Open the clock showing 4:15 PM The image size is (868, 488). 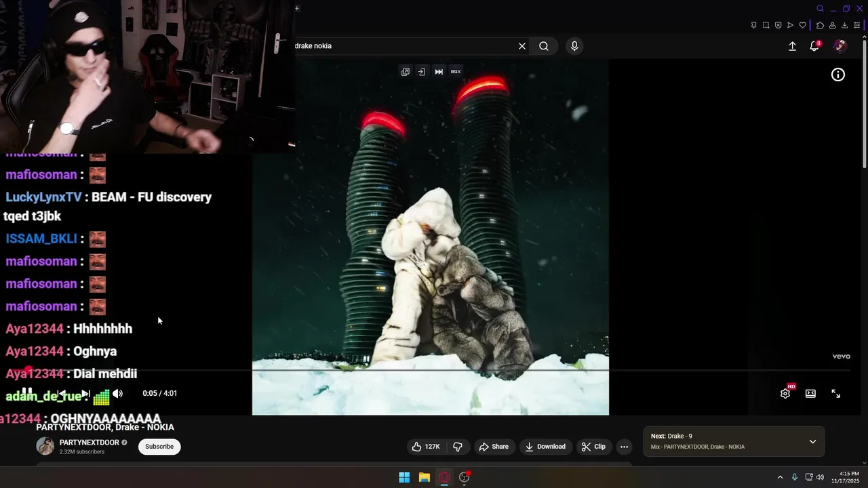coord(846,477)
